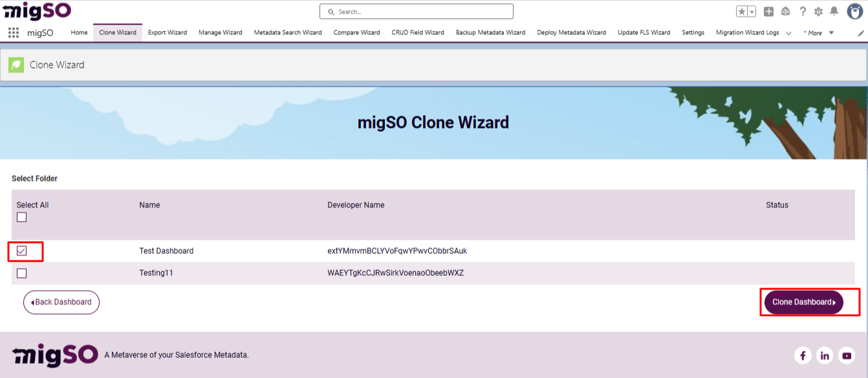Open the Facebook icon in the footer
868x378 pixels.
803,355
